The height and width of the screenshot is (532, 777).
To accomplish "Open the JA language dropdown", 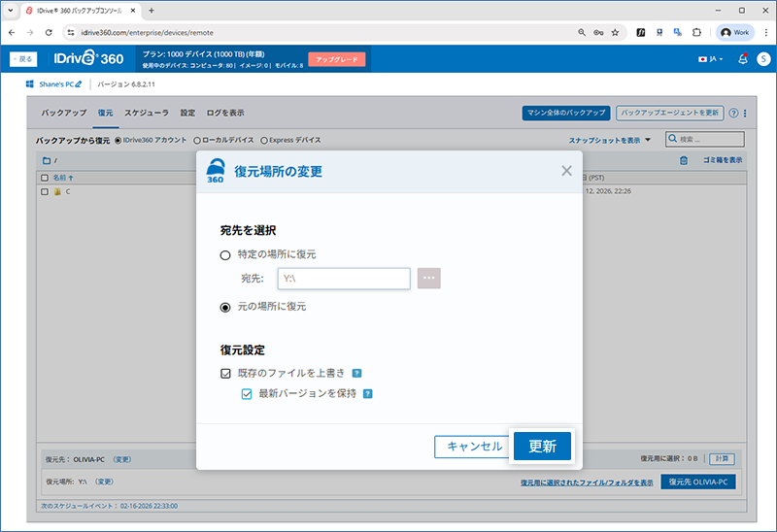I will 711,59.
